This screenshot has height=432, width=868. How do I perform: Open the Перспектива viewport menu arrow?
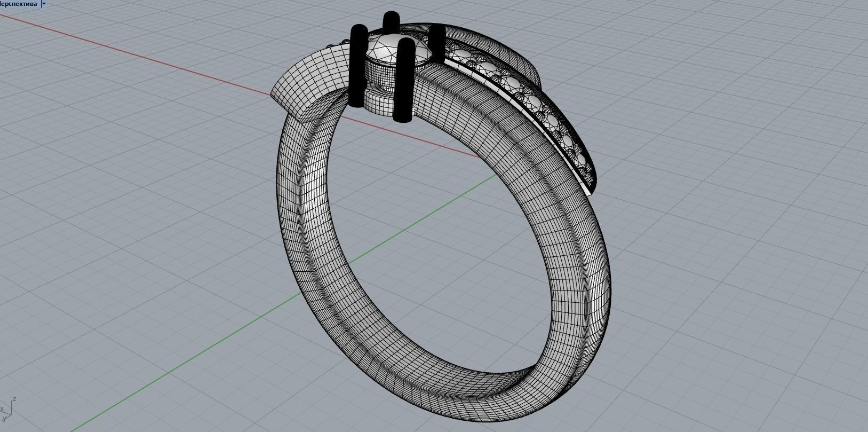(x=44, y=4)
